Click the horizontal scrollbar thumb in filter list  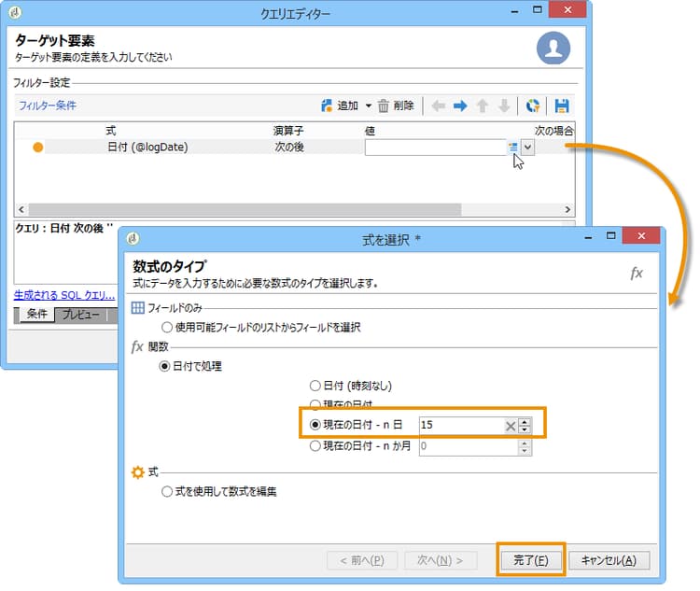click(x=245, y=209)
